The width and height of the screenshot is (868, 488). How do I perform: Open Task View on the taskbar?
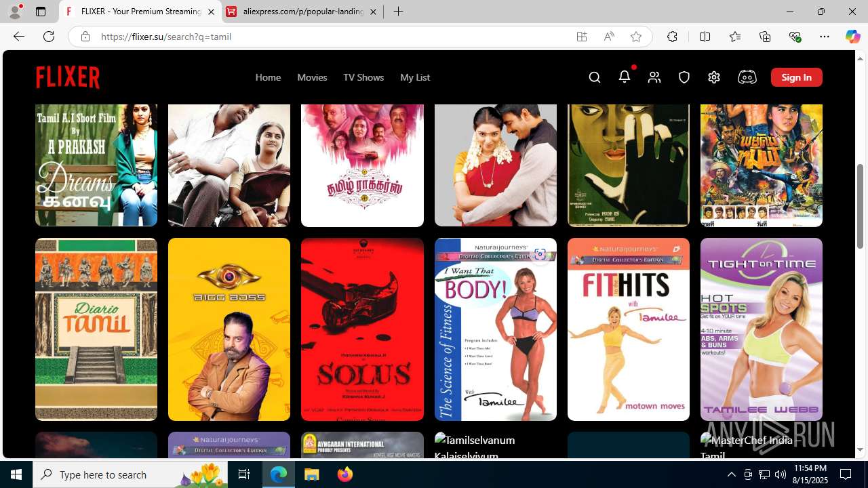coord(244,474)
